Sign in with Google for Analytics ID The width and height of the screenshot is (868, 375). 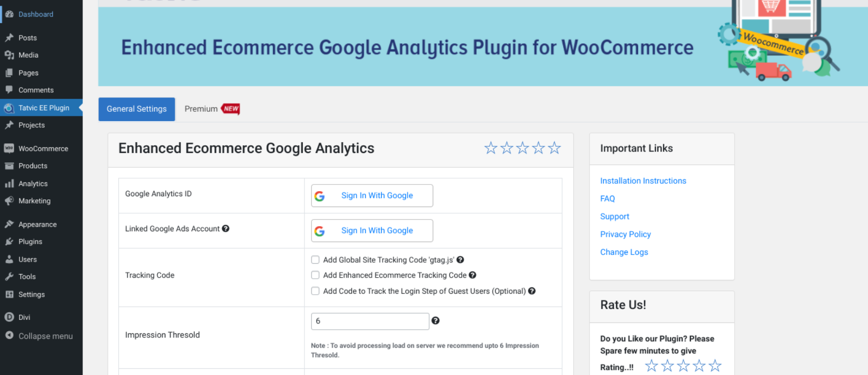(x=372, y=196)
